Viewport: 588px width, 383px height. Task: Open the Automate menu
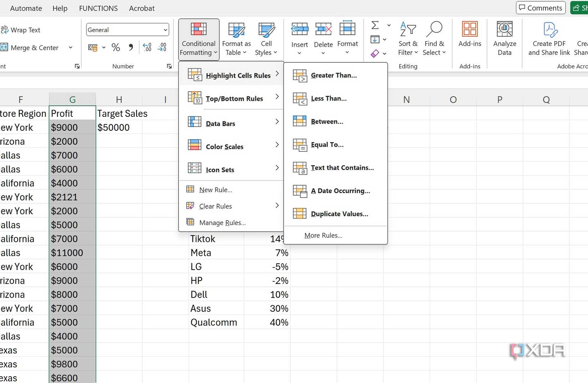[x=26, y=8]
